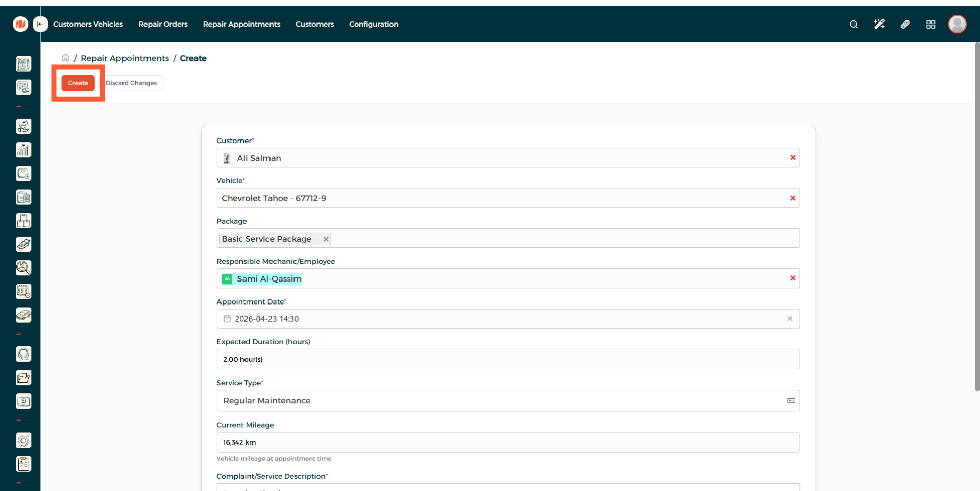Remove the Basic Service Package tag

click(x=326, y=239)
